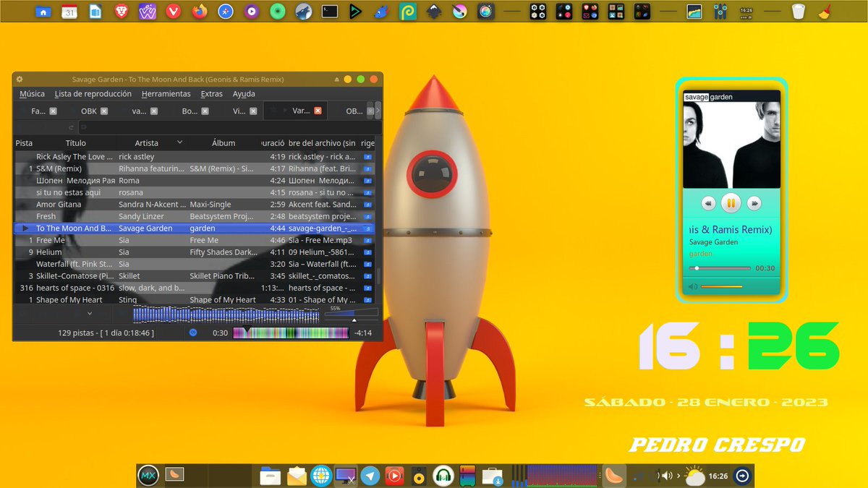The height and width of the screenshot is (488, 868).
Task: Select the Waterfall (ft. Pink St... track
Action: (194, 264)
